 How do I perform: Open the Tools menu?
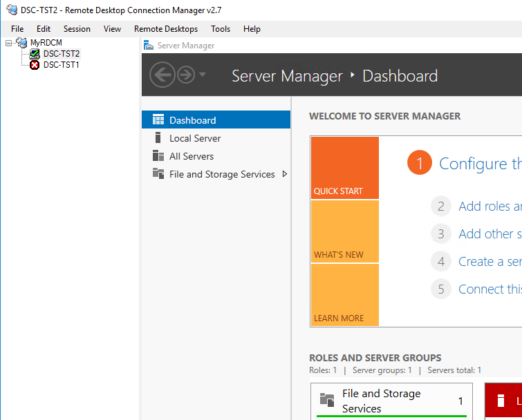click(221, 29)
